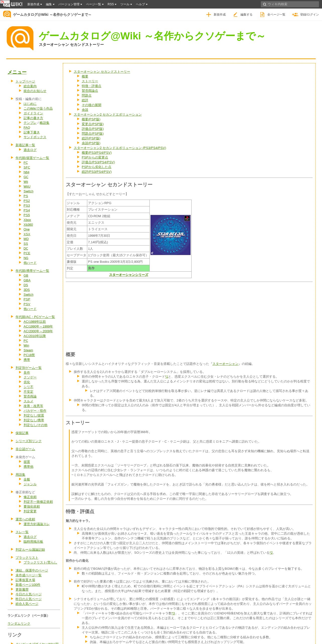Open the N64 platform link
Viewport: 322px width, 644px height.
[x=26, y=172]
